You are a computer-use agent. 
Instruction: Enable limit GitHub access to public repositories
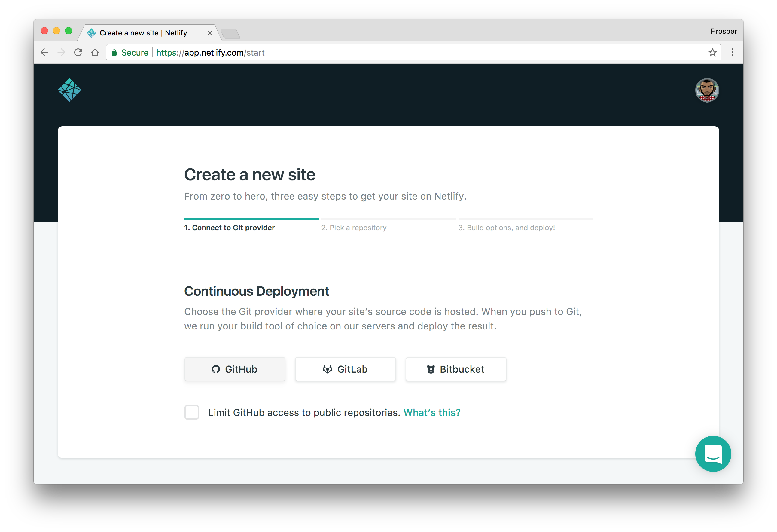point(192,412)
